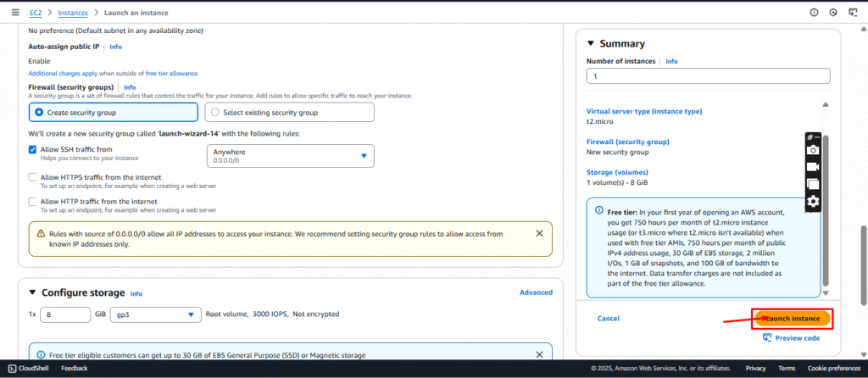Open the SSH source Anywhere dropdown
868x378 pixels.
[290, 156]
